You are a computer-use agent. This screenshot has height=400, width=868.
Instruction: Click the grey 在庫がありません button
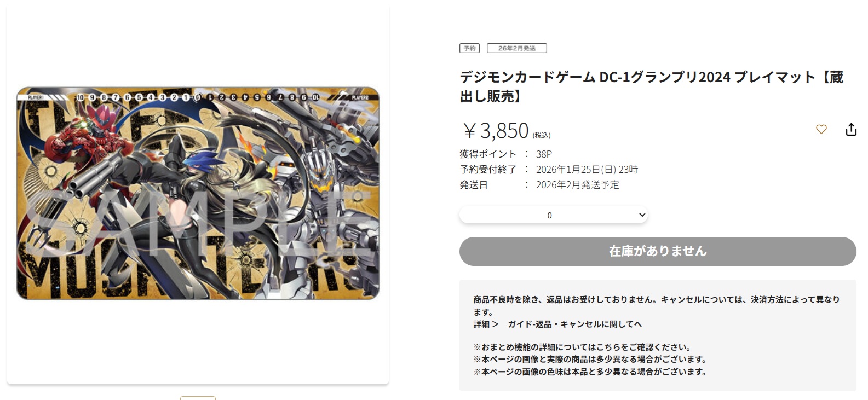coord(658,251)
